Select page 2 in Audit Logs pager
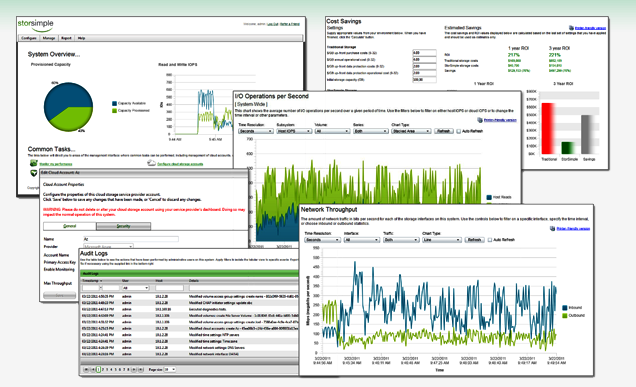636x387 pixels. pyautogui.click(x=103, y=370)
